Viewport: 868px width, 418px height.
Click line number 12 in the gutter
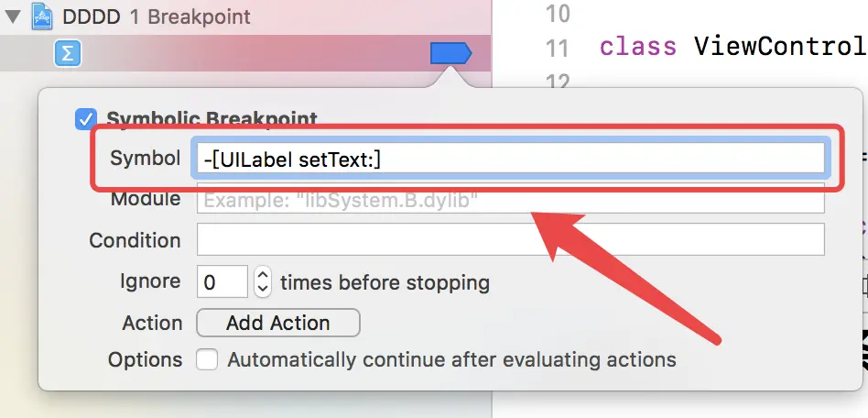pos(557,81)
